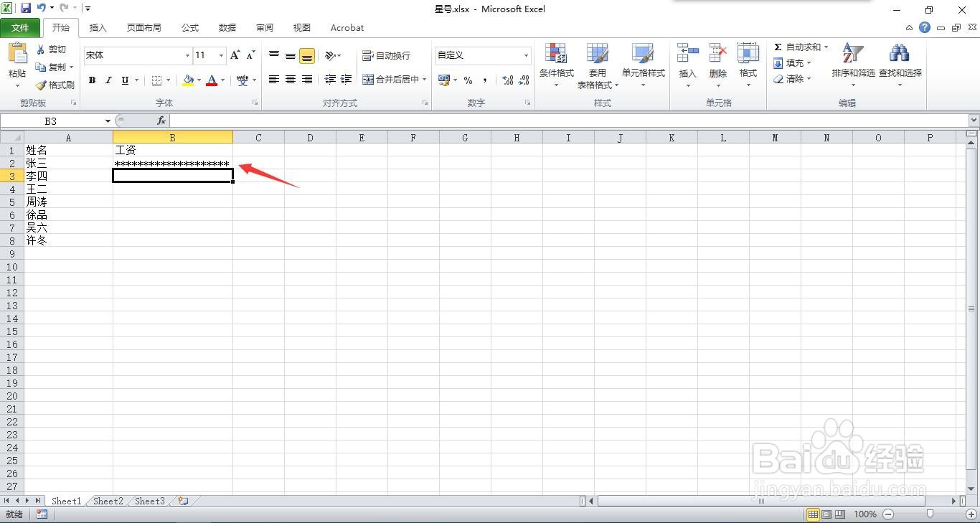Click the Help question mark icon
980x523 pixels.
pos(925,27)
